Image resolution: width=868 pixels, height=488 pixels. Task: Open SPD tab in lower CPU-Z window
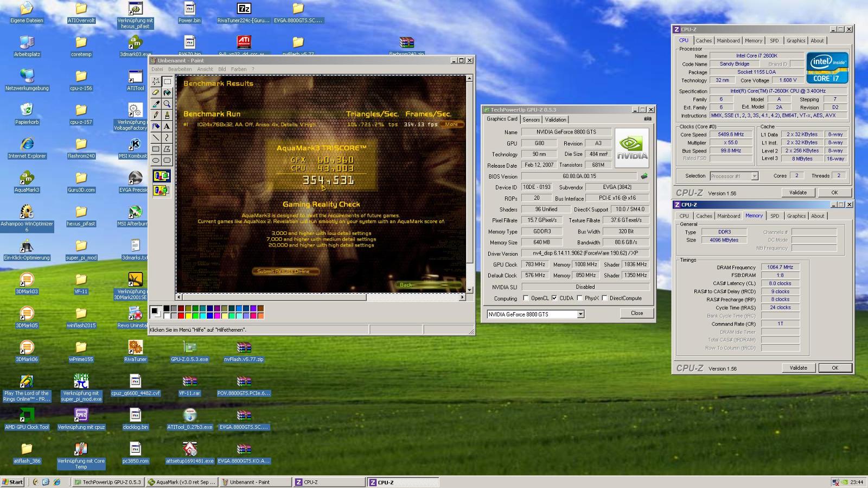coord(775,216)
